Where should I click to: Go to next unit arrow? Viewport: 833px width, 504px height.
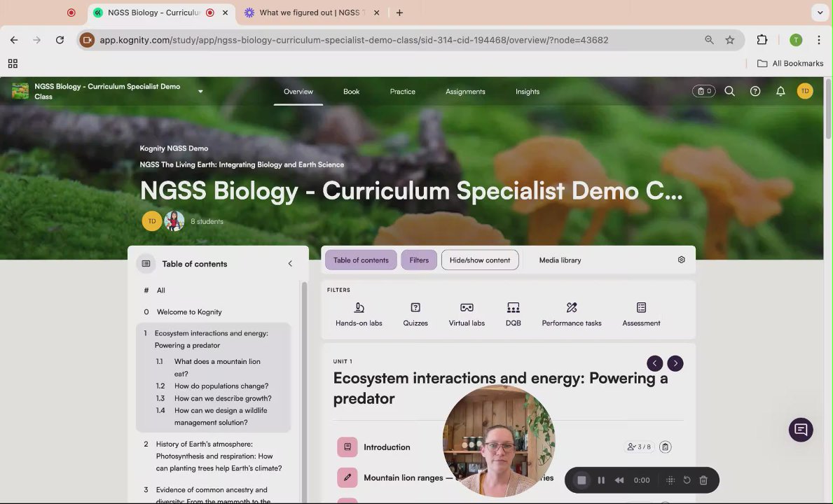click(675, 363)
